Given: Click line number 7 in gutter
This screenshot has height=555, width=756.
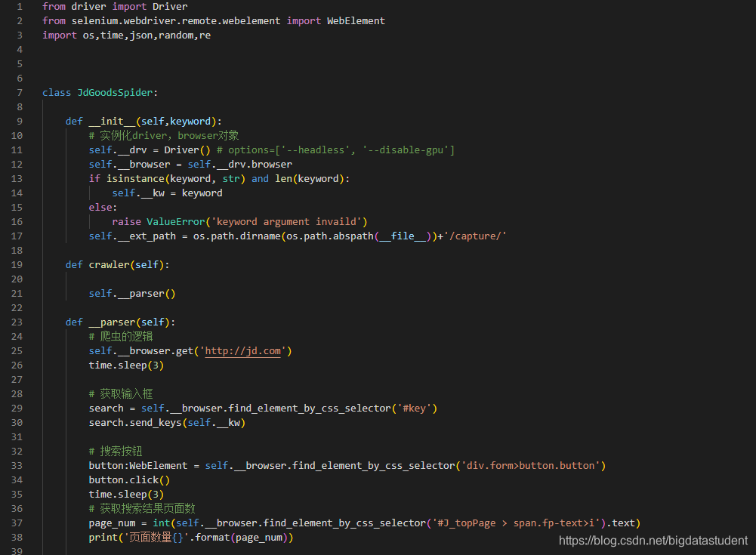Looking at the screenshot, I should pyautogui.click(x=20, y=93).
